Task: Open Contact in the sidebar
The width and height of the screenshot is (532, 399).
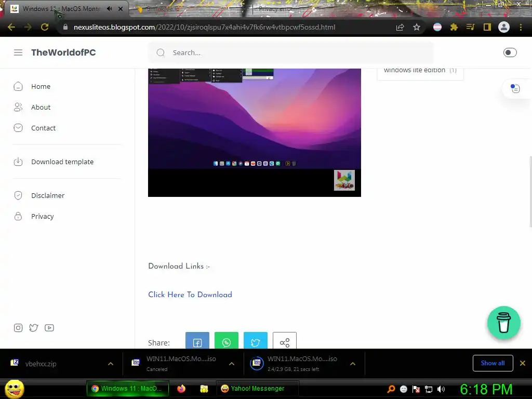Action: 44,128
